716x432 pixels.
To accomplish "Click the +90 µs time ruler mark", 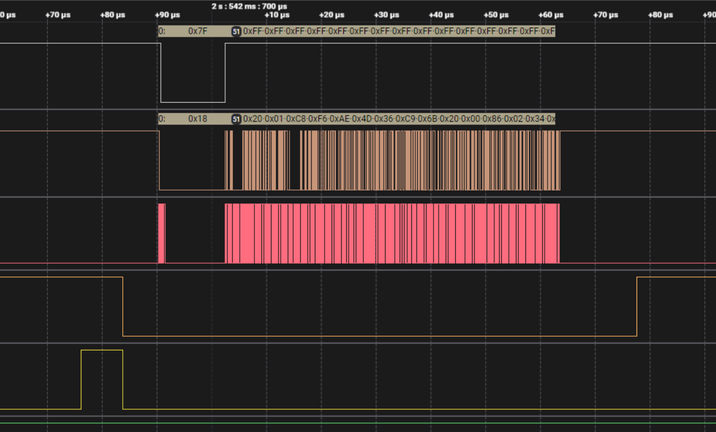I will tap(168, 17).
